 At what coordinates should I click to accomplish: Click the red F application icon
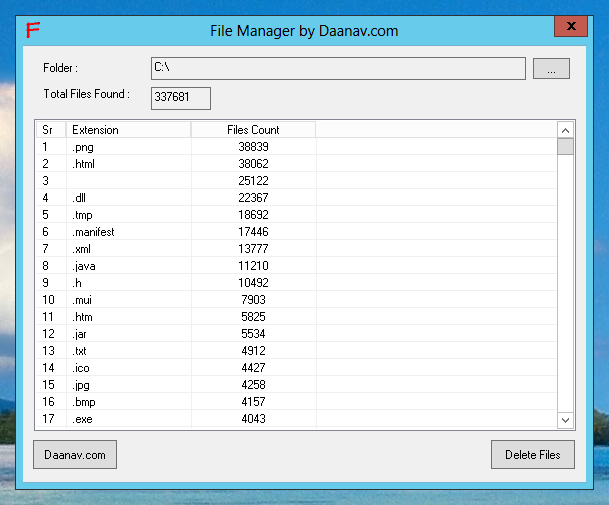33,30
